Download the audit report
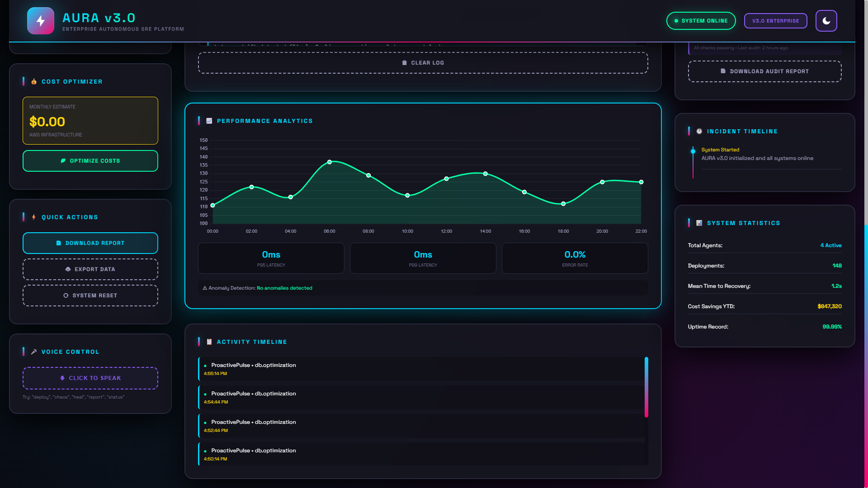This screenshot has width=868, height=488. tap(764, 71)
